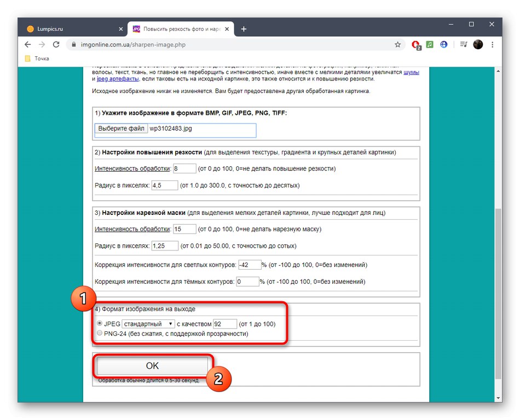Select the PNG-24 output format

click(99, 332)
